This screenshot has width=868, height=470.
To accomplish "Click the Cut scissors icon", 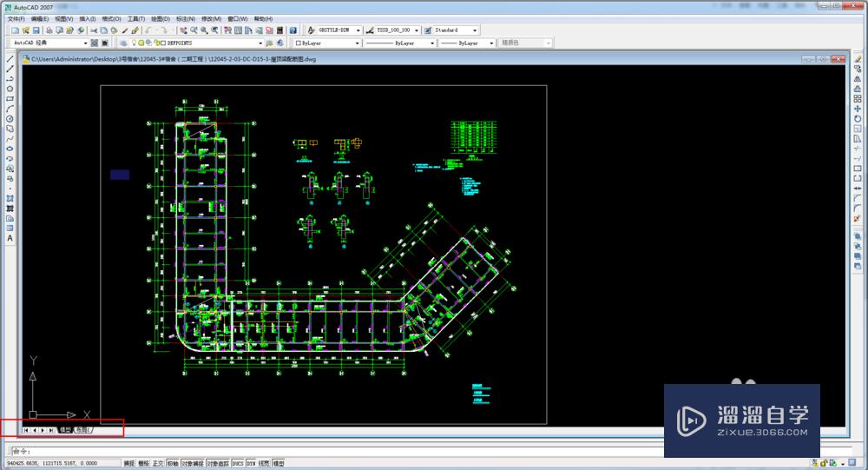I will tap(94, 30).
